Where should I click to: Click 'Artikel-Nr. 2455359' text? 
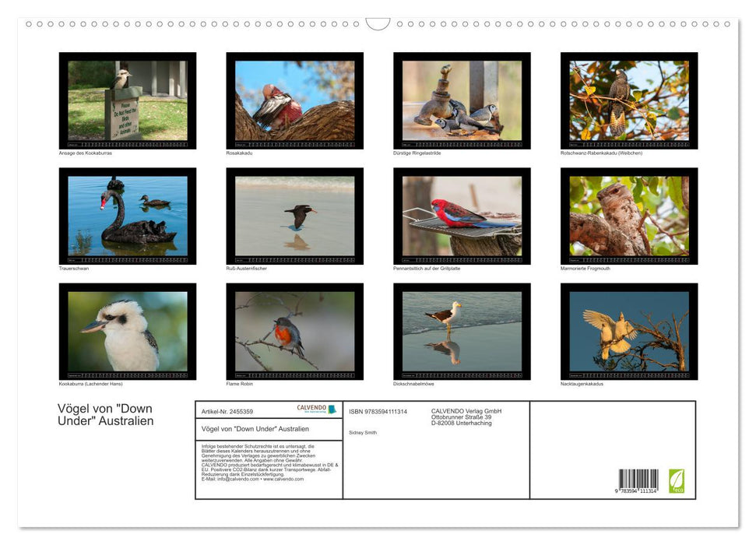pos(227,411)
